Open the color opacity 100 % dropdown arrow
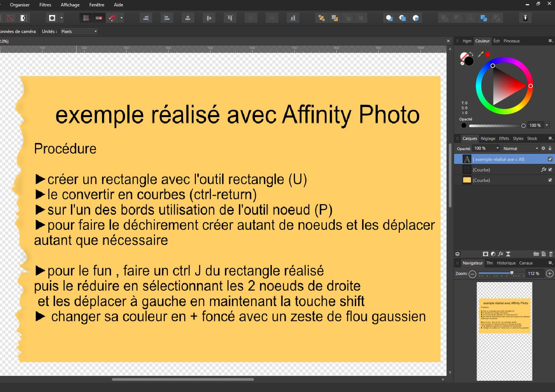555x392 pixels. point(547,125)
